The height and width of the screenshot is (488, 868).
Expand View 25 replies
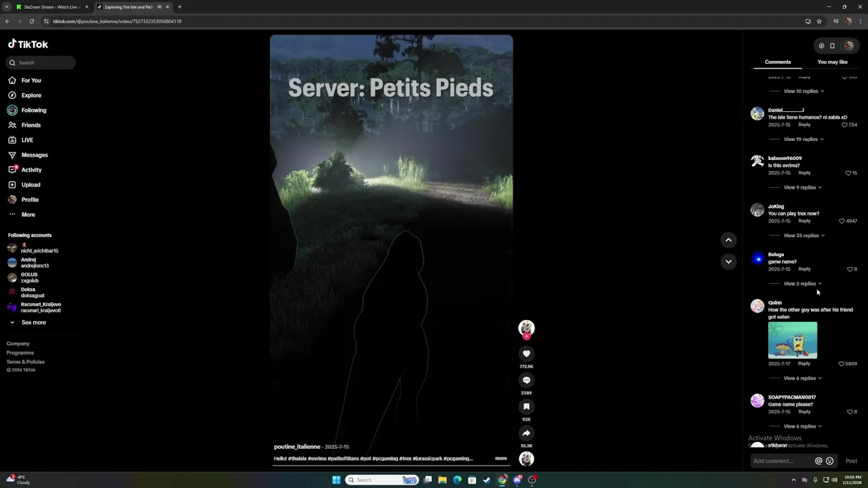tap(804, 235)
